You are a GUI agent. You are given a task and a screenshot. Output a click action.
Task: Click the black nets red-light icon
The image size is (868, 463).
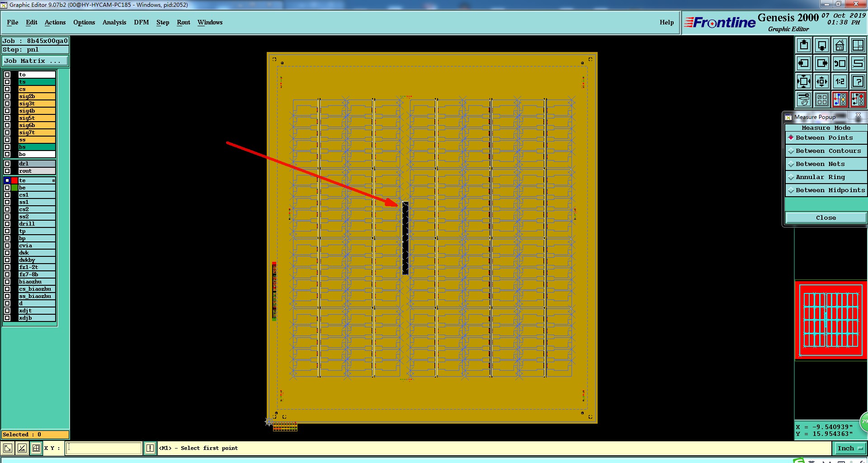pyautogui.click(x=858, y=99)
